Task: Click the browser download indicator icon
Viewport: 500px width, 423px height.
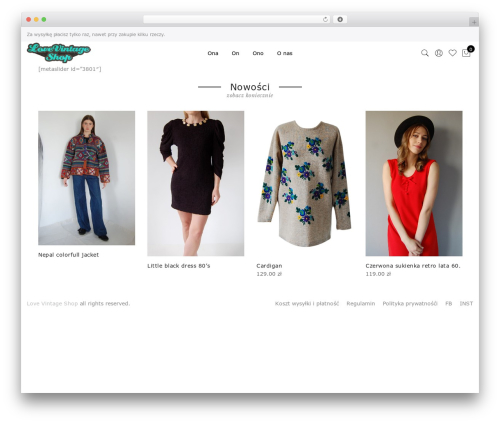Action: coord(340,19)
